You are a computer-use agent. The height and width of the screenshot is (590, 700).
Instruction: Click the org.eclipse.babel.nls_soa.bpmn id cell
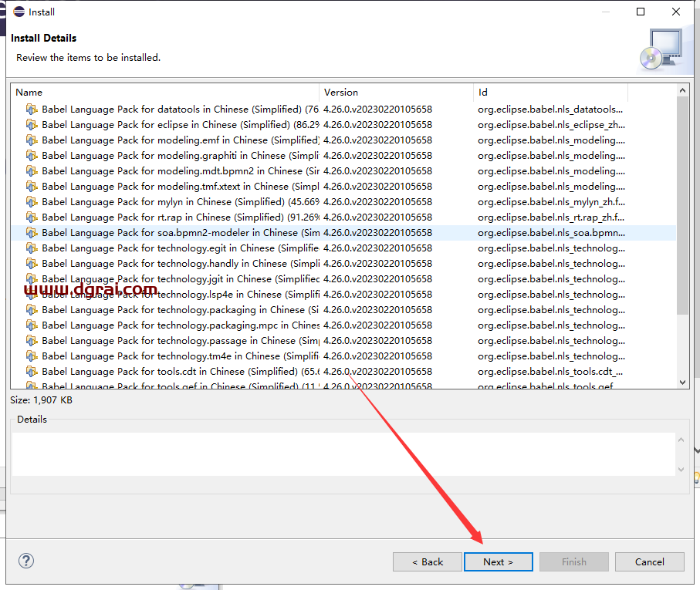click(x=551, y=232)
